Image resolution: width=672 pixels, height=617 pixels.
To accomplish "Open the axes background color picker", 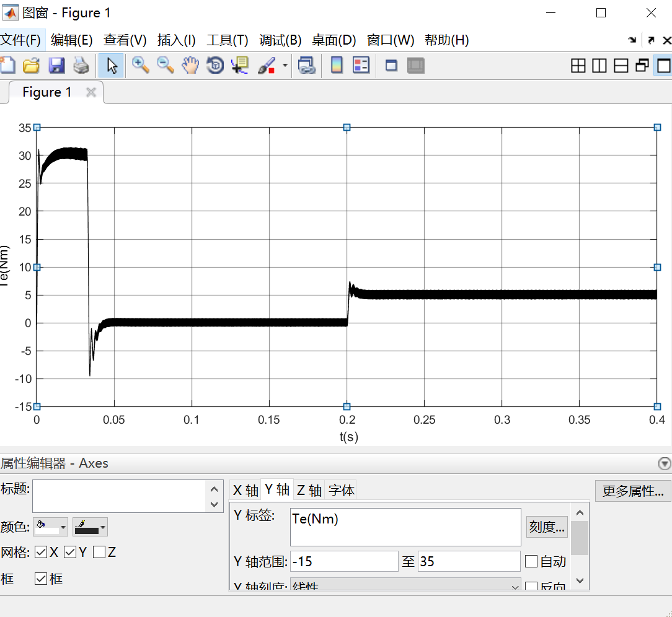I will point(50,527).
